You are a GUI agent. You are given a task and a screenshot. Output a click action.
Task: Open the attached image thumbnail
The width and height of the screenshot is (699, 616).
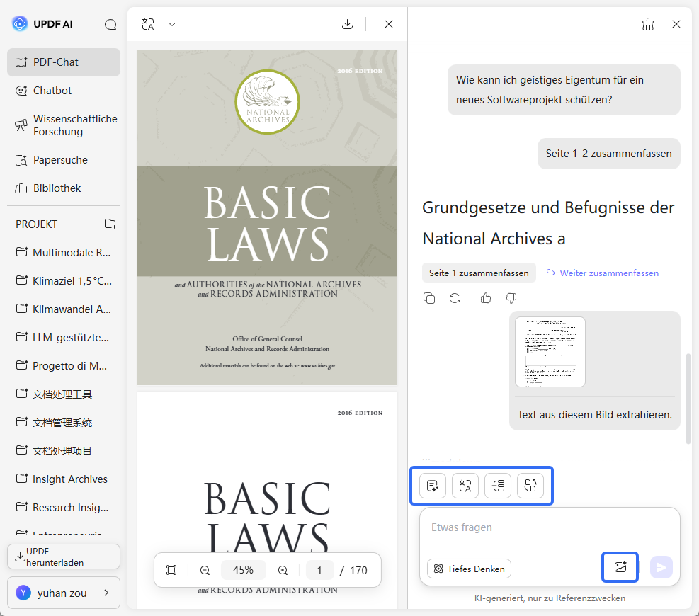[x=550, y=352]
